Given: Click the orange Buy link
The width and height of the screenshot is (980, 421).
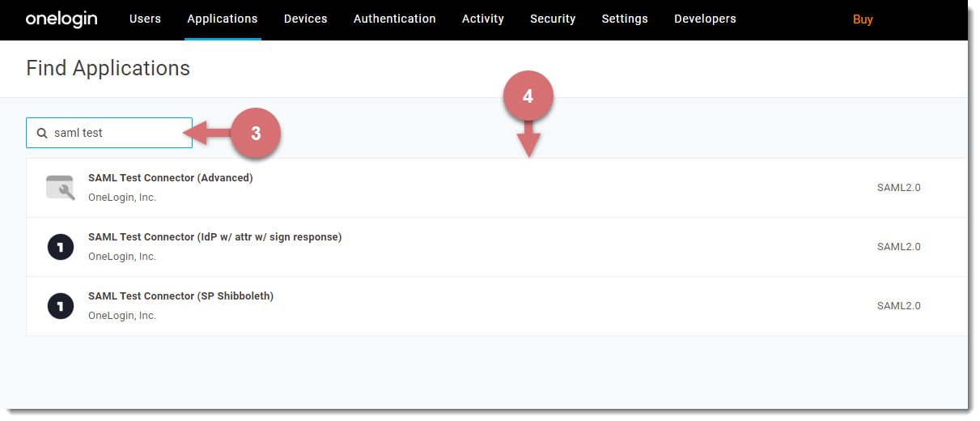Looking at the screenshot, I should coord(863,19).
